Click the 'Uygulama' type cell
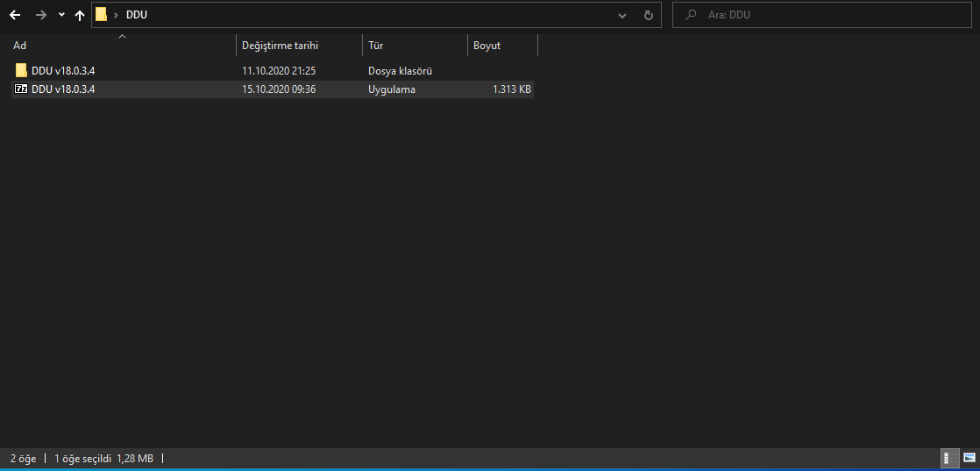Screen dimensions: 980x471 click(392, 89)
